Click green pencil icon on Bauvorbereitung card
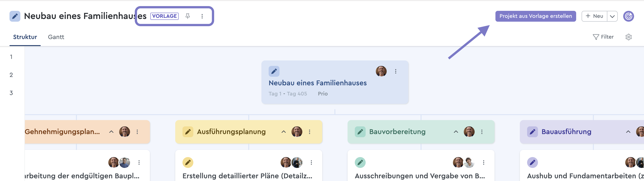The height and width of the screenshot is (181, 644). [360, 132]
